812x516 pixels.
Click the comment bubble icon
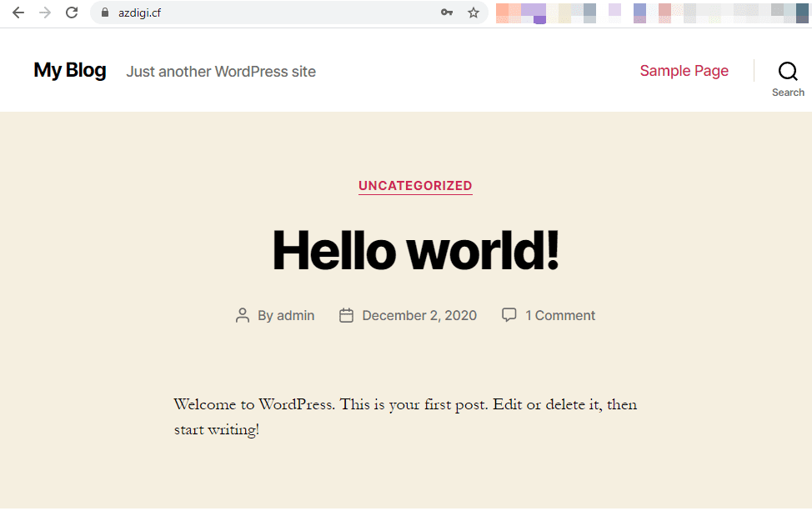point(509,314)
